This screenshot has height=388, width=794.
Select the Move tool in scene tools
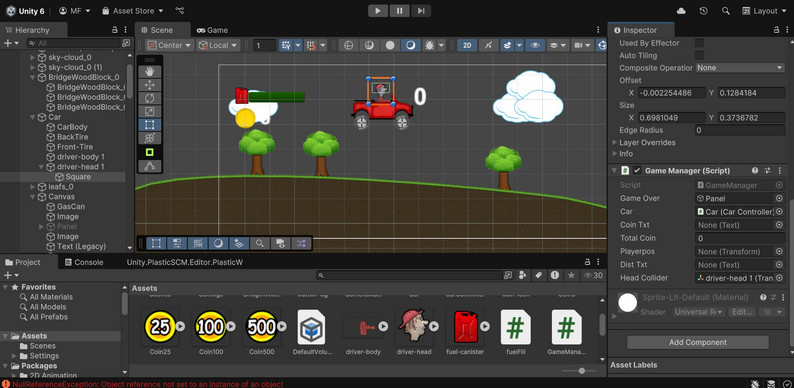coord(149,85)
